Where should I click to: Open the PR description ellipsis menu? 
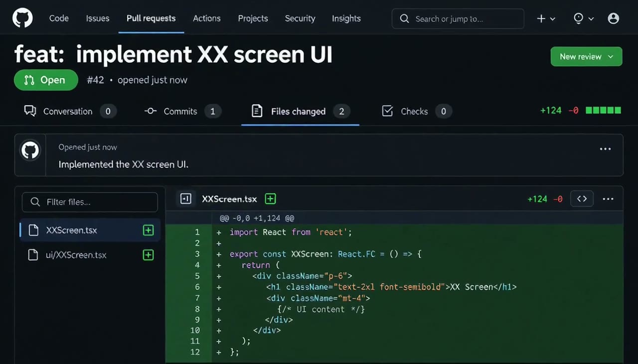click(605, 149)
